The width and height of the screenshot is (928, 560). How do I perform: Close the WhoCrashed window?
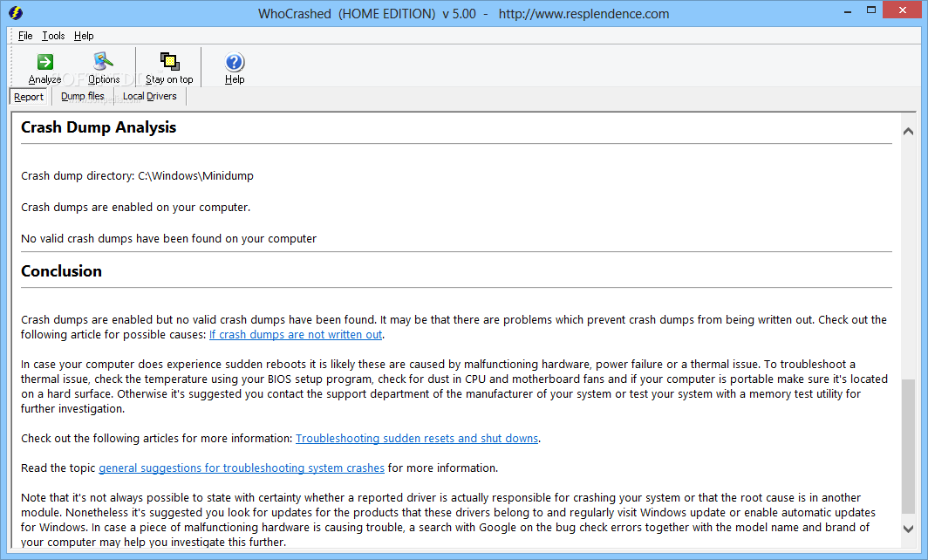coord(903,10)
